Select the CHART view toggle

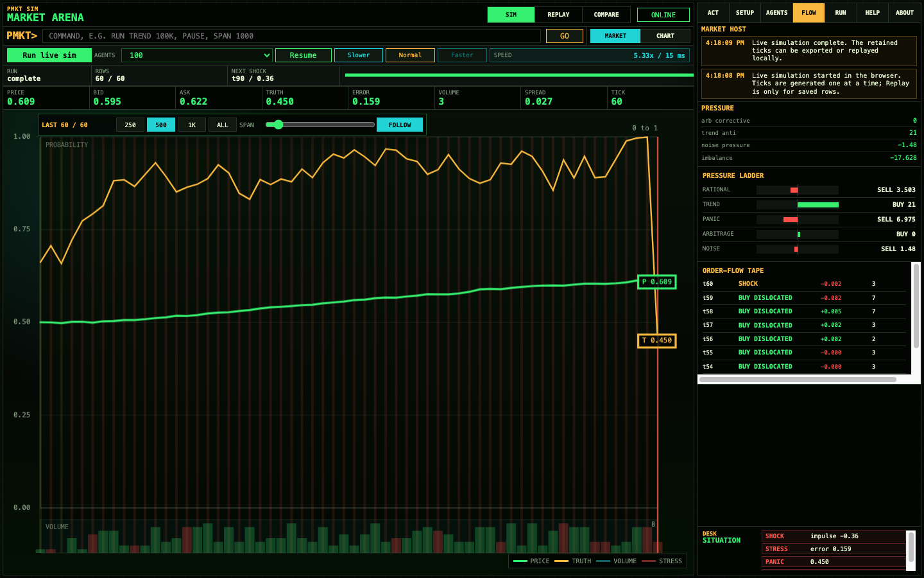click(665, 36)
